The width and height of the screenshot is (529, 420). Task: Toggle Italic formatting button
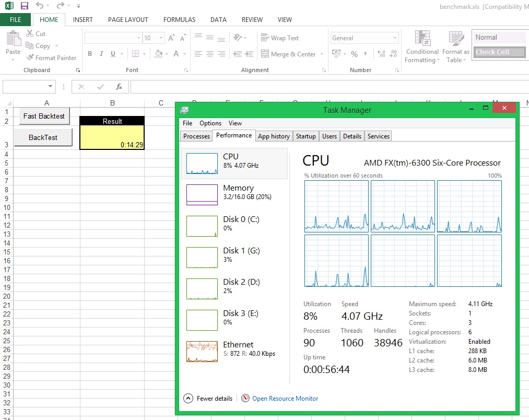point(101,54)
